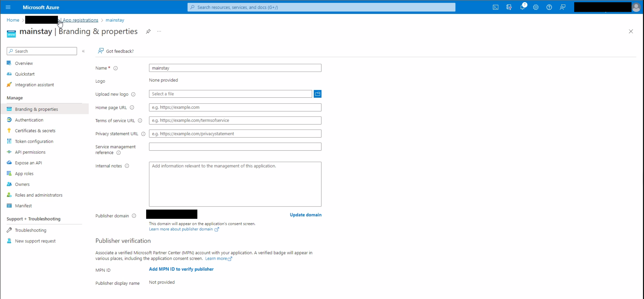Open Learn more link under Publisher verification
The image size is (644, 299).
coord(218,259)
